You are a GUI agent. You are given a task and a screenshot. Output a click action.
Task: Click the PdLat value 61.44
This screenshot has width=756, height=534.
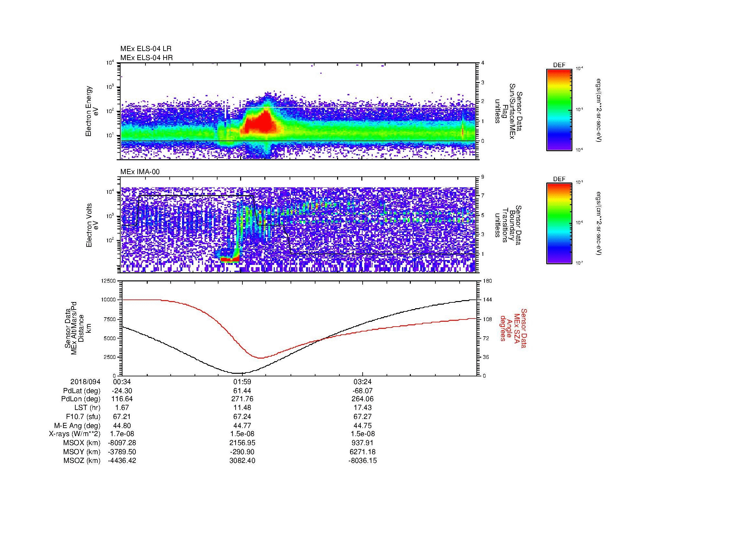click(x=242, y=391)
